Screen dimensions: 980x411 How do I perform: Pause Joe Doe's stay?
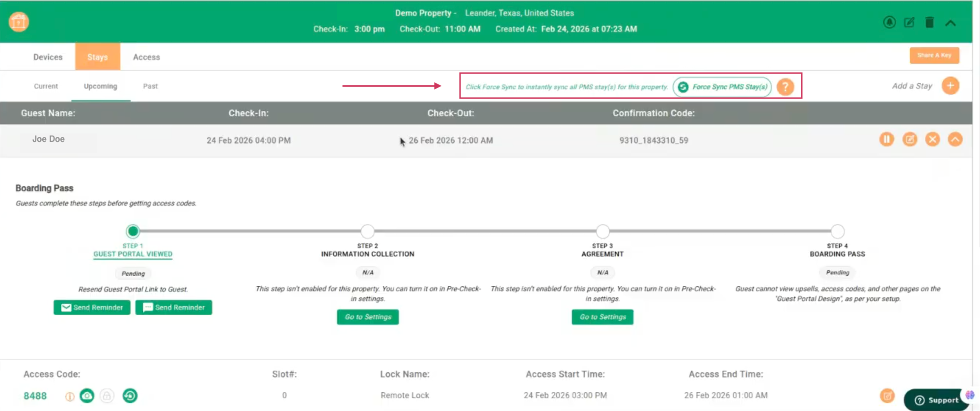tap(887, 139)
